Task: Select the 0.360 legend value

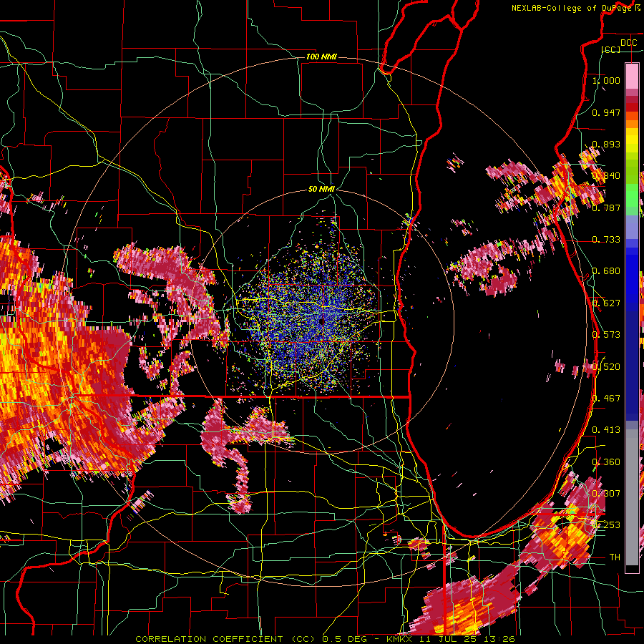Action: click(x=606, y=462)
